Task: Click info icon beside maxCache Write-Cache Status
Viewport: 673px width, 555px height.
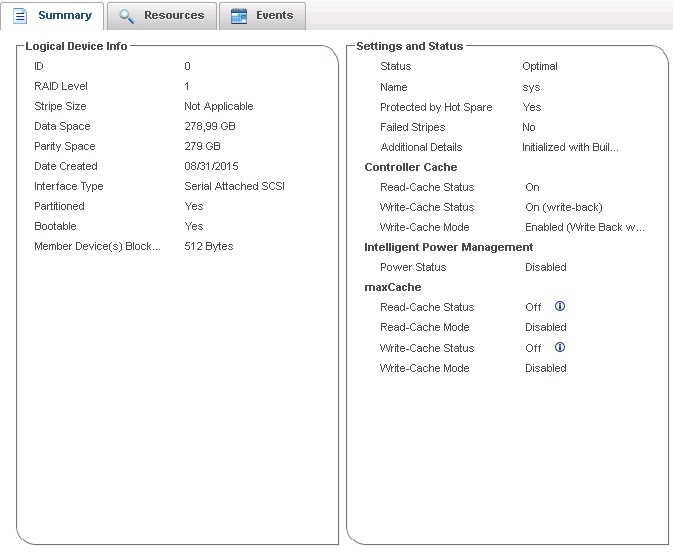Action: tap(560, 348)
